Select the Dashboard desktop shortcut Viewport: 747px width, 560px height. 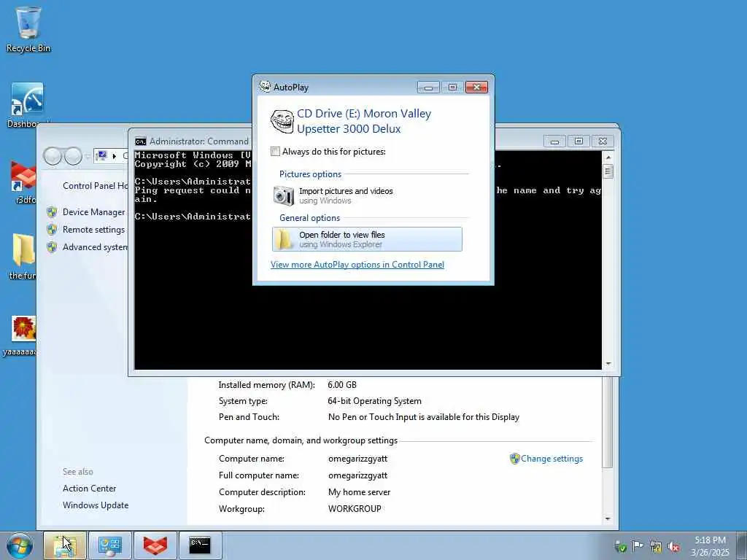[x=27, y=106]
